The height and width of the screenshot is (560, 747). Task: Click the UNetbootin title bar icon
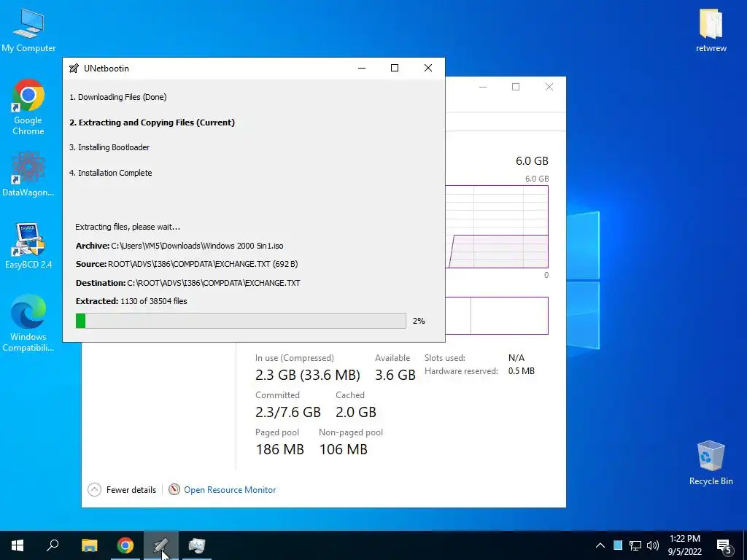click(74, 68)
